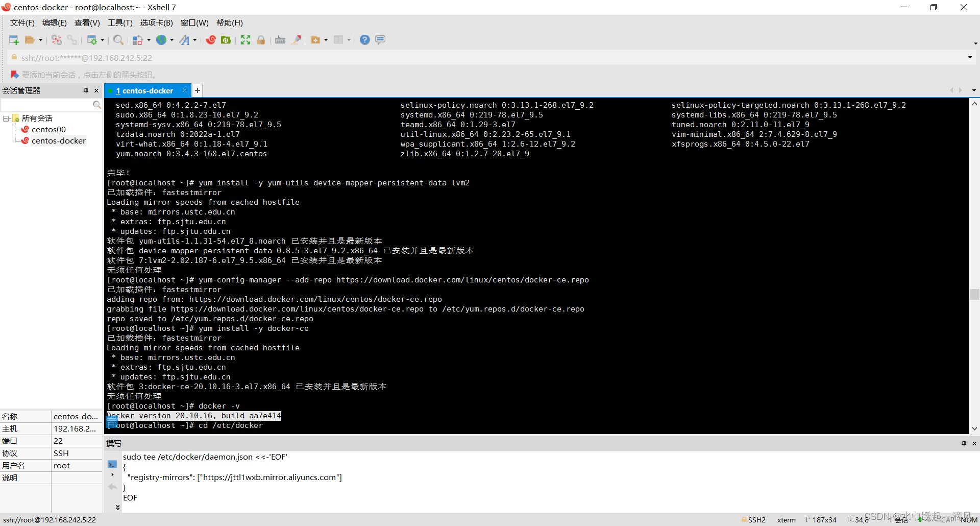Screen dimensions: 980x526
Task: Click the Reconnect chain-link icon
Action: click(72, 40)
